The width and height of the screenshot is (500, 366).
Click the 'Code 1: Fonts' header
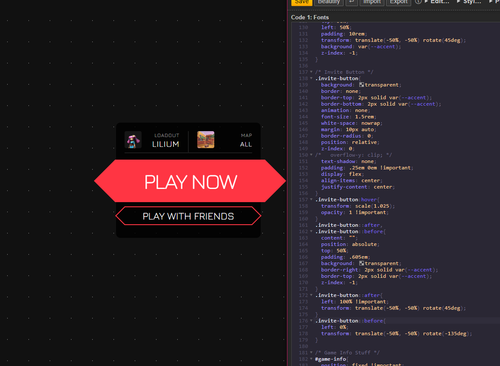310,17
